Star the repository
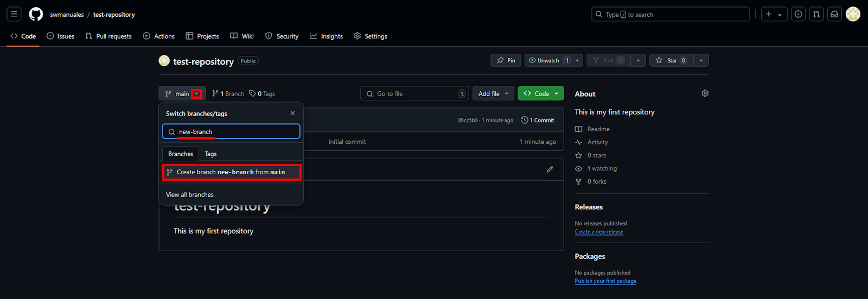This screenshot has height=299, width=868. point(671,60)
